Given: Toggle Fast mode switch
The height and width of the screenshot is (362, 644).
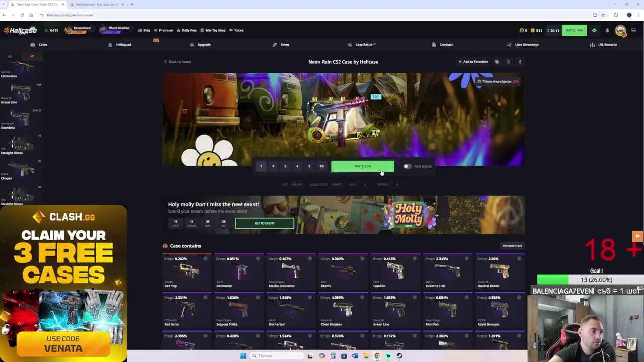Looking at the screenshot, I should [407, 166].
